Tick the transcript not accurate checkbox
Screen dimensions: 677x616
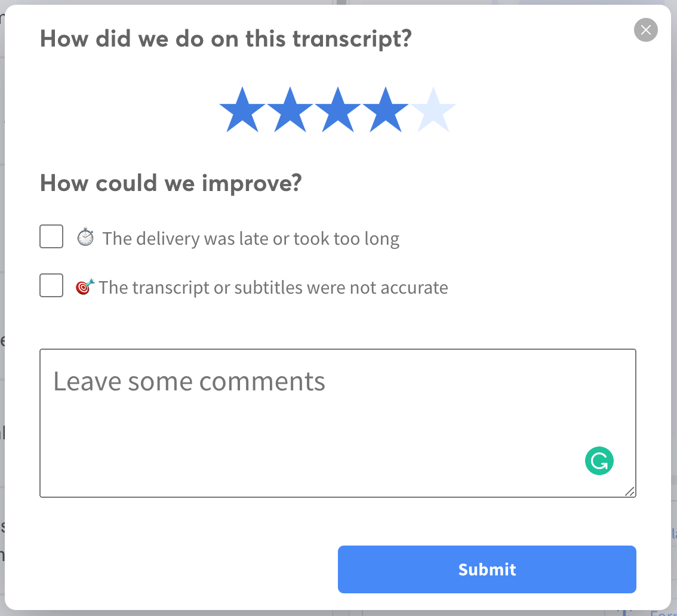click(x=51, y=285)
